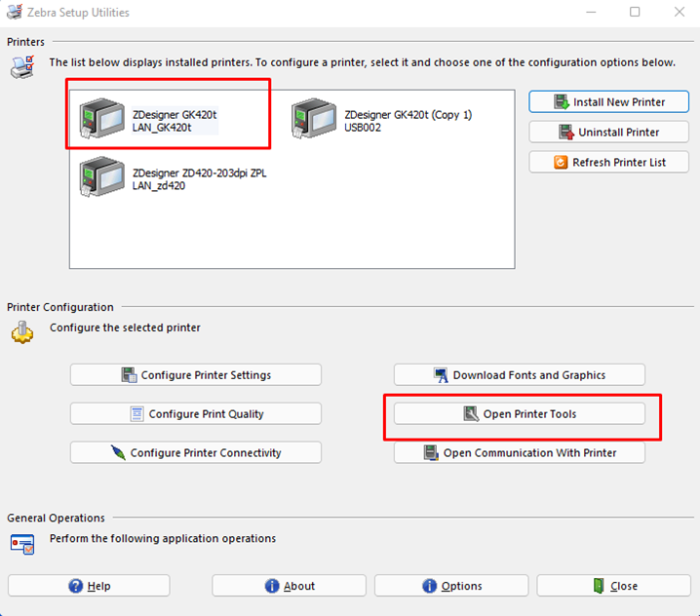
Task: Click the Close button at bottom
Action: [614, 586]
